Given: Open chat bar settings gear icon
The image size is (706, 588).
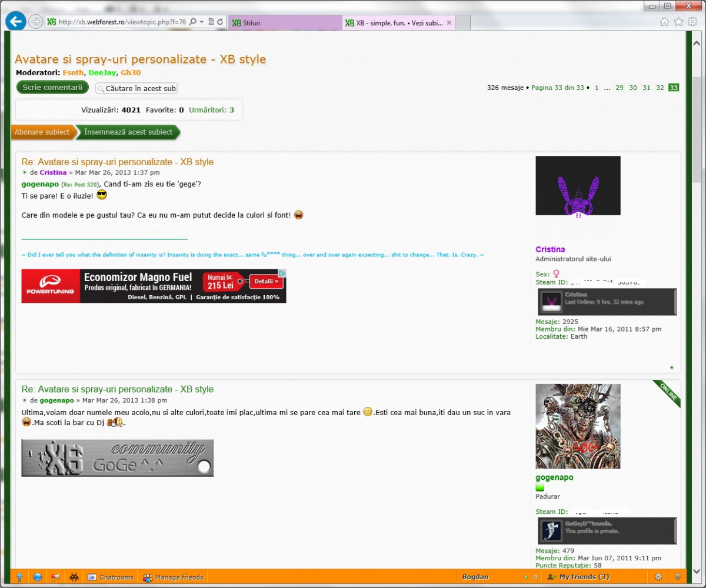Looking at the screenshot, I should (x=658, y=577).
